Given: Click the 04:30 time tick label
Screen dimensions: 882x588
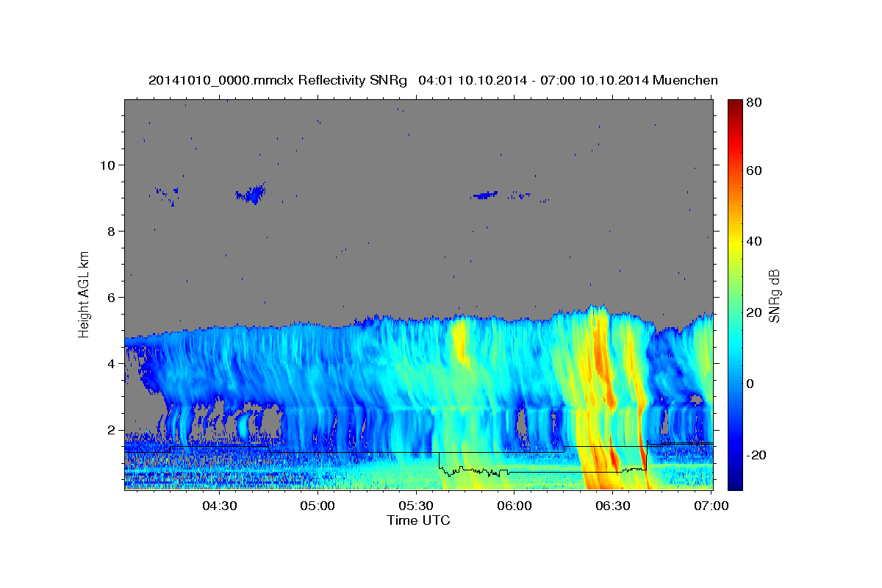Looking at the screenshot, I should coord(219,506).
